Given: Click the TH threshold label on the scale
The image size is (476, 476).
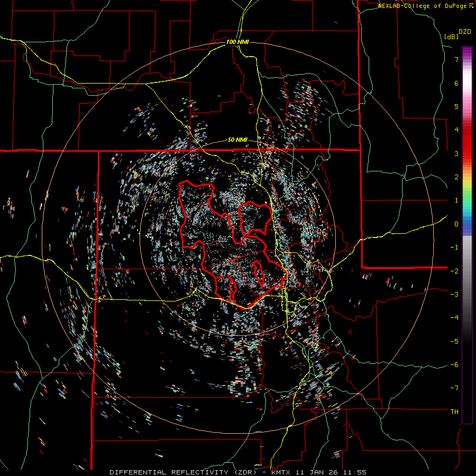Looking at the screenshot, I should 454,411.
